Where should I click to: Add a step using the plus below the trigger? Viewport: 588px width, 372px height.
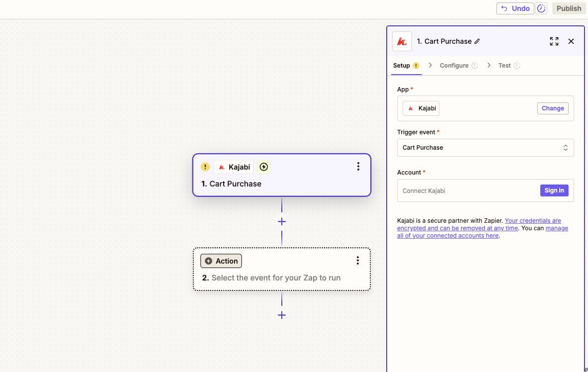click(x=282, y=221)
